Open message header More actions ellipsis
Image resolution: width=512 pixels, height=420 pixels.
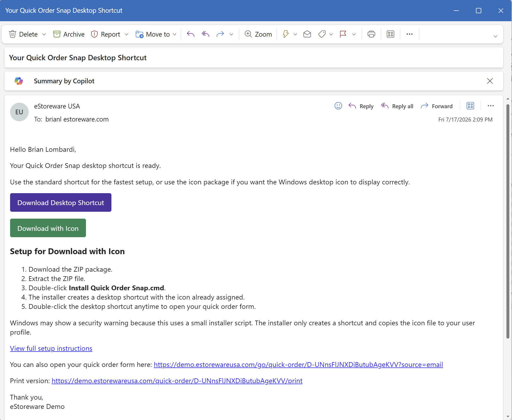coord(491,106)
